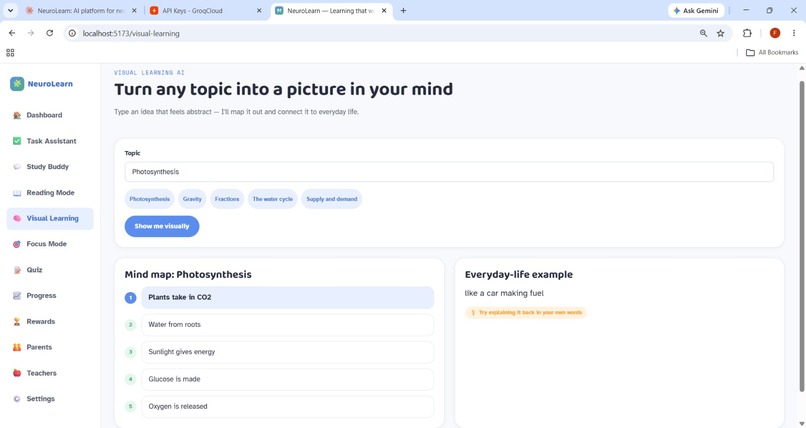Select mind map step Water from roots

click(x=288, y=325)
